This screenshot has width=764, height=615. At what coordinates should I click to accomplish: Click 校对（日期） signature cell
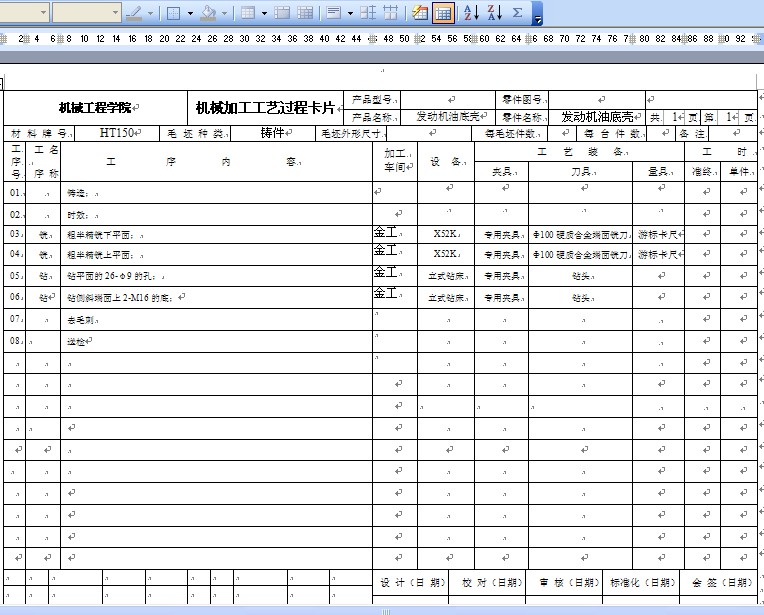point(487,582)
